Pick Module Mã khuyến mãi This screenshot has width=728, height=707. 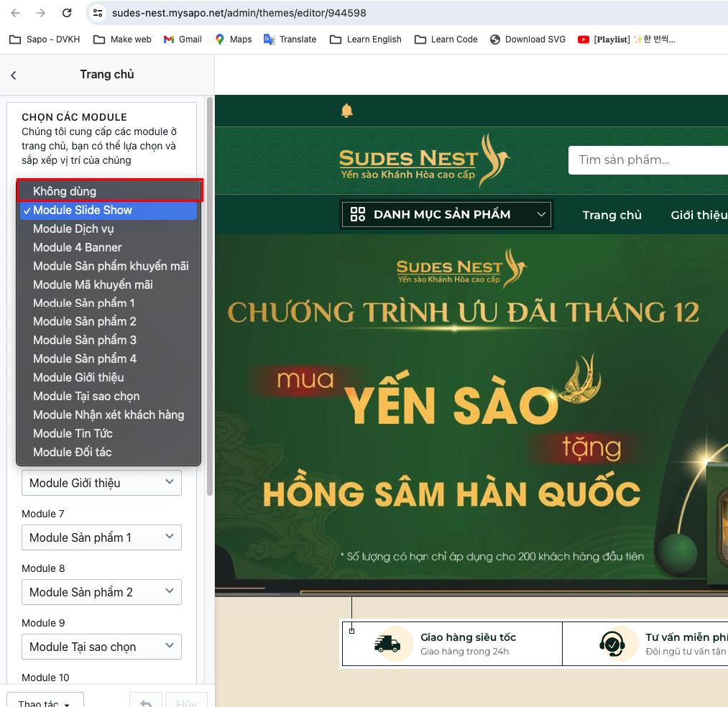point(109,284)
